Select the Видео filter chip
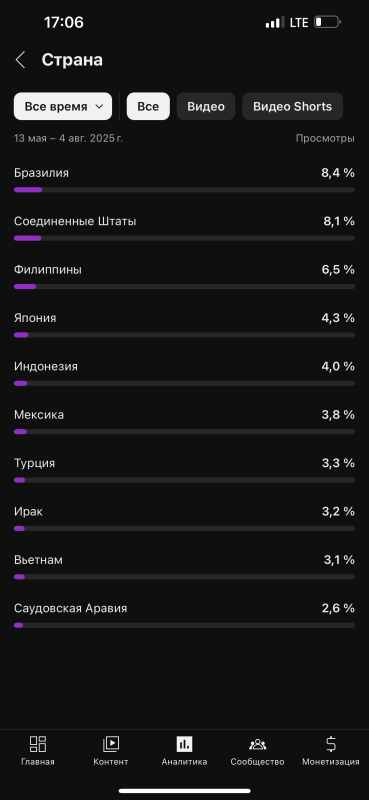Image resolution: width=369 pixels, height=800 pixels. coord(206,106)
